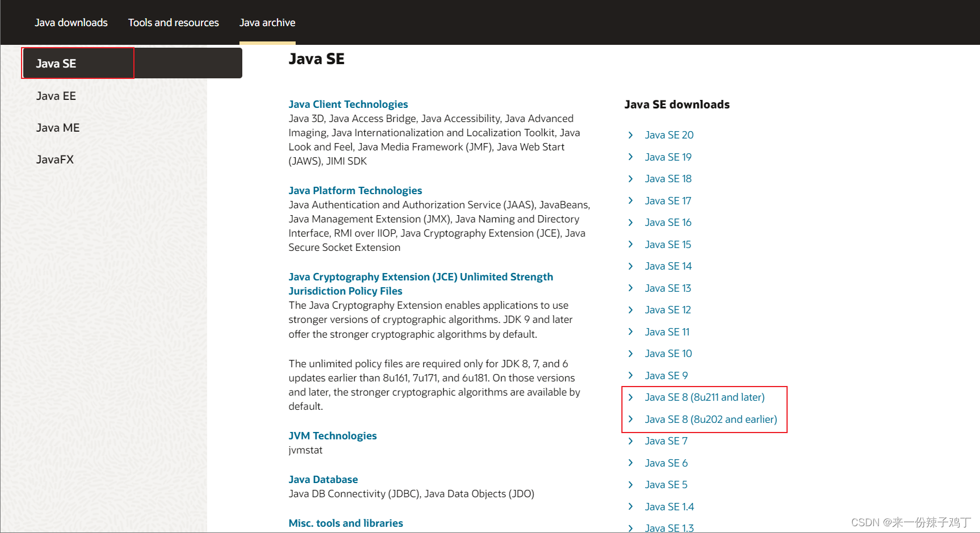Viewport: 980px width, 533px height.
Task: Open Java SE 16 archive link
Action: [668, 223]
